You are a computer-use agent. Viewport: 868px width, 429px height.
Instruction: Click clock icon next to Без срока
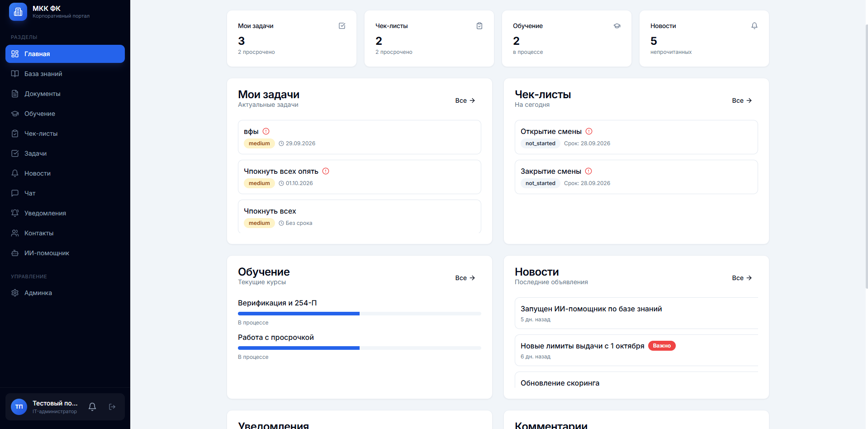[281, 223]
